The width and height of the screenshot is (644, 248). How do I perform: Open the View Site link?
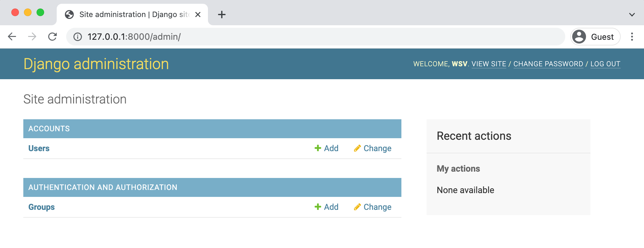489,64
